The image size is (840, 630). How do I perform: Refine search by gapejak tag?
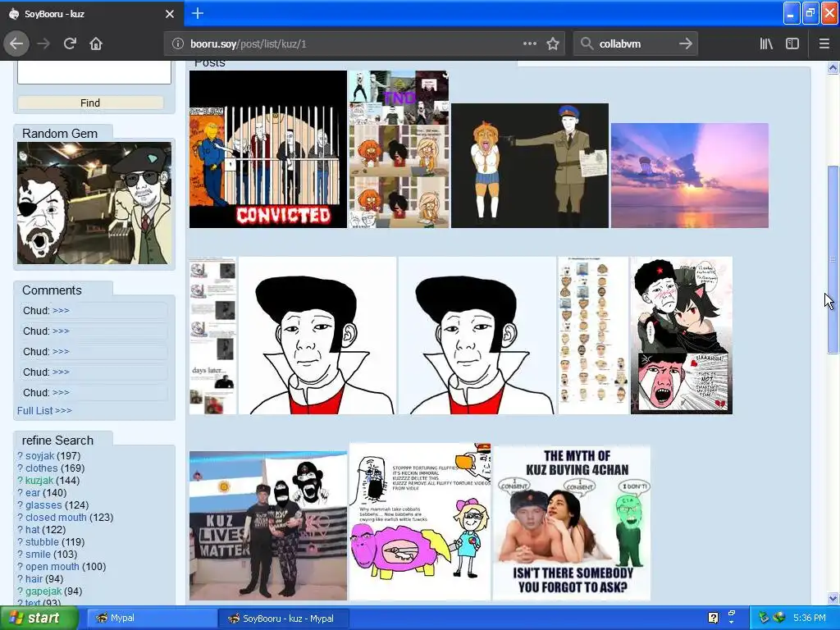[43, 591]
